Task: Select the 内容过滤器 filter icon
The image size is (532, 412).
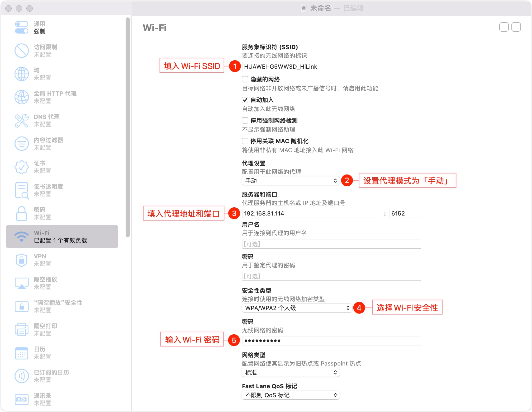Action: (x=22, y=144)
